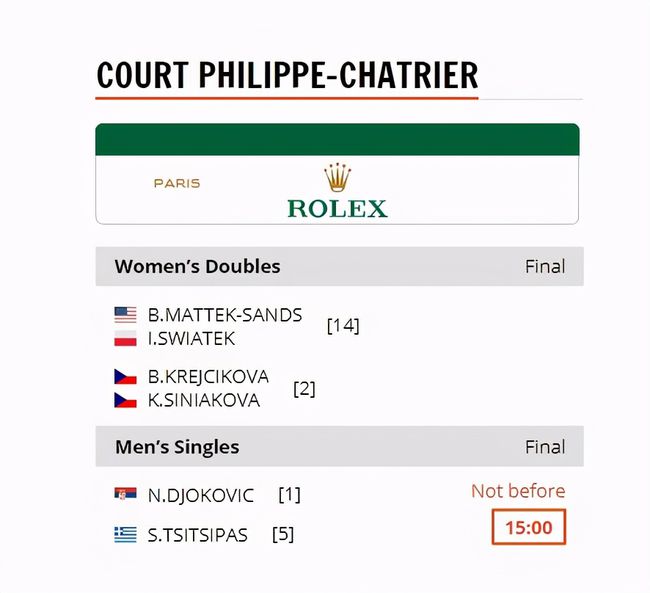Click the Court Philippe-Chatrier heading
Viewport: 650px width, 593px height.
tap(287, 75)
